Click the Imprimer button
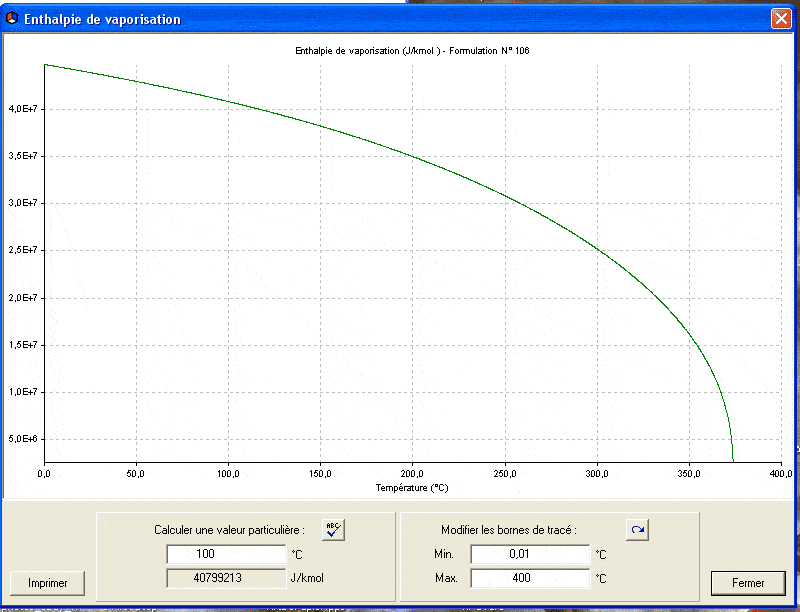Screen dimensions: 800x612 (x=47, y=583)
